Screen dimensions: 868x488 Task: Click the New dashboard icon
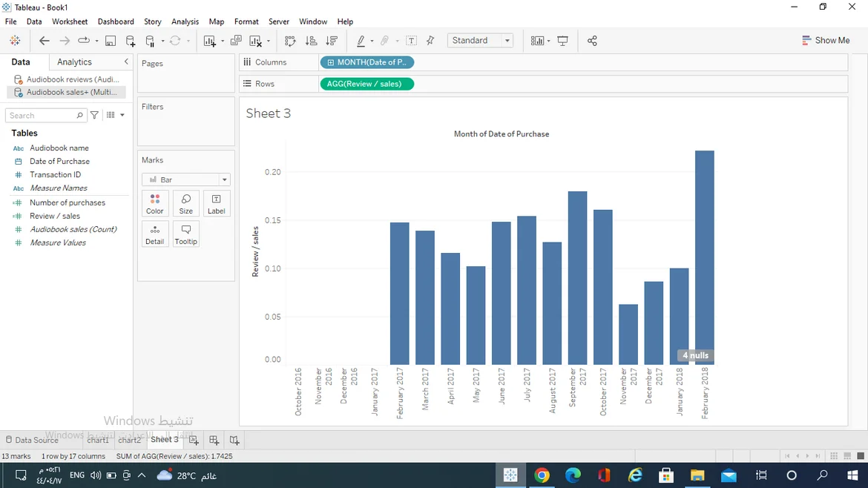214,440
